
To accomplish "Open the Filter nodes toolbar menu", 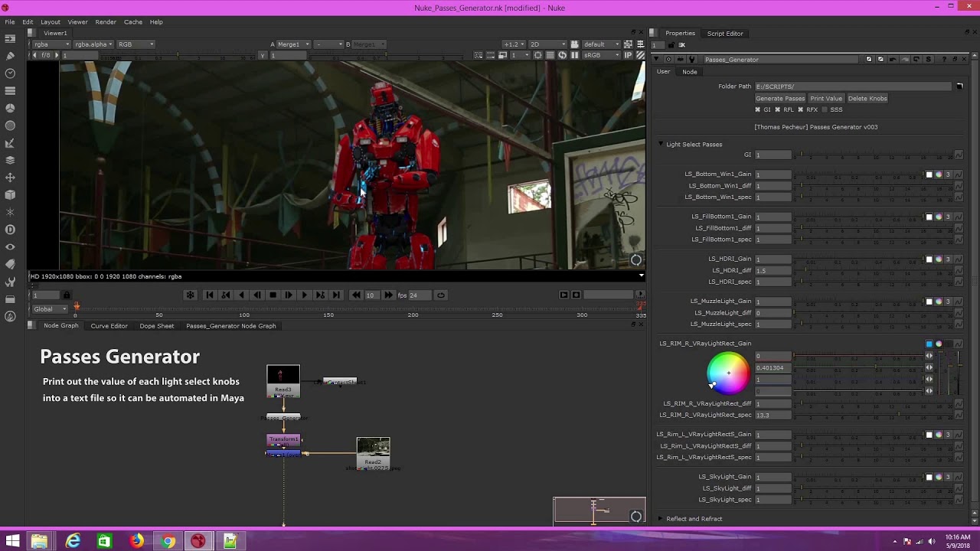I will coord(10,126).
